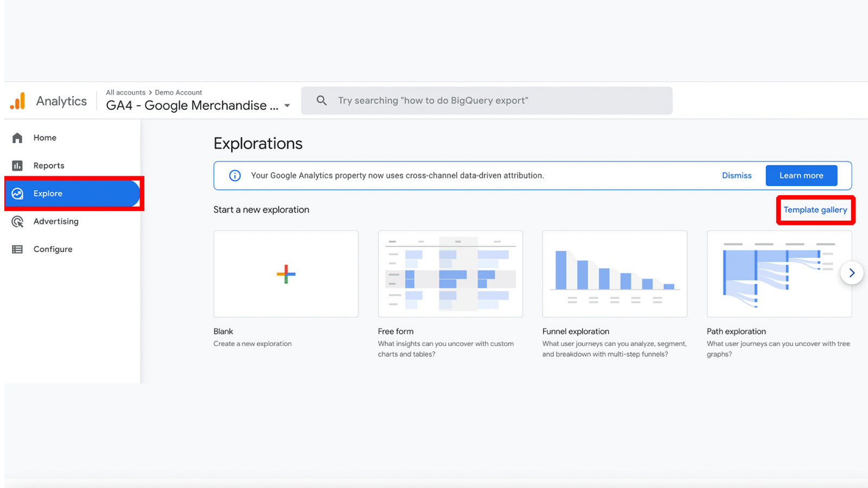Click the Explore icon in sidebar
This screenshot has width=868, height=488.
17,194
